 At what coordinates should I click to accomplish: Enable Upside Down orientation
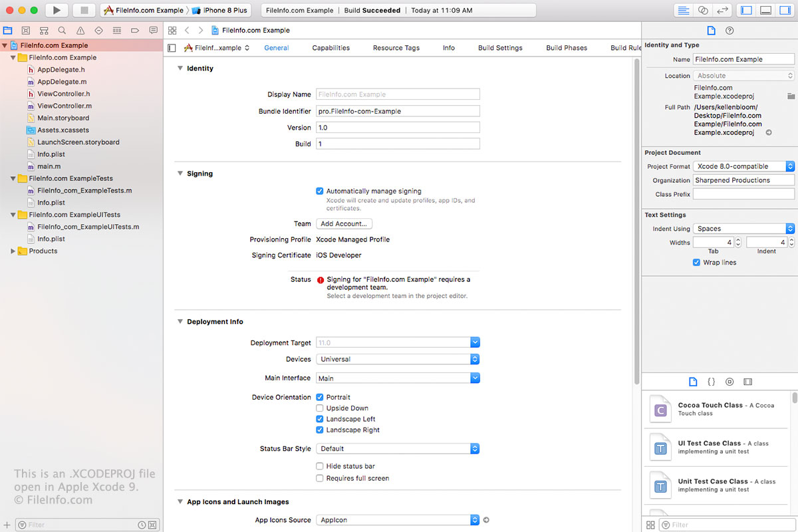320,408
